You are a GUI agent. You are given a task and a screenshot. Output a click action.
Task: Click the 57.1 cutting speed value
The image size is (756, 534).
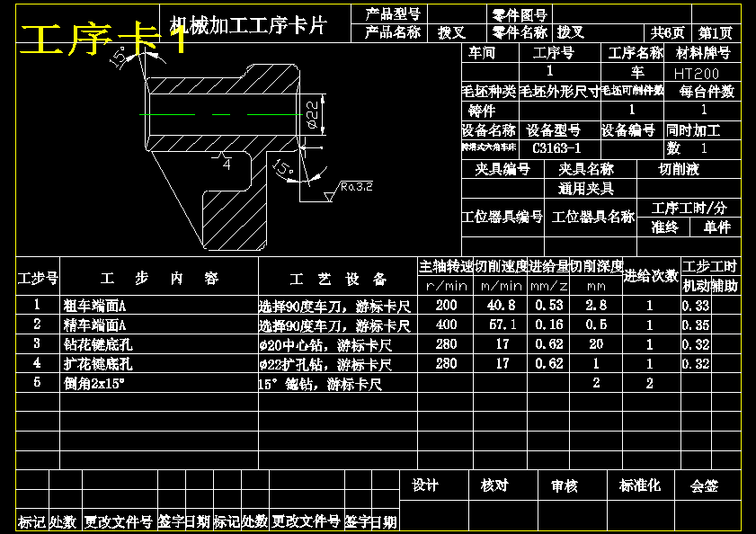pos(503,325)
